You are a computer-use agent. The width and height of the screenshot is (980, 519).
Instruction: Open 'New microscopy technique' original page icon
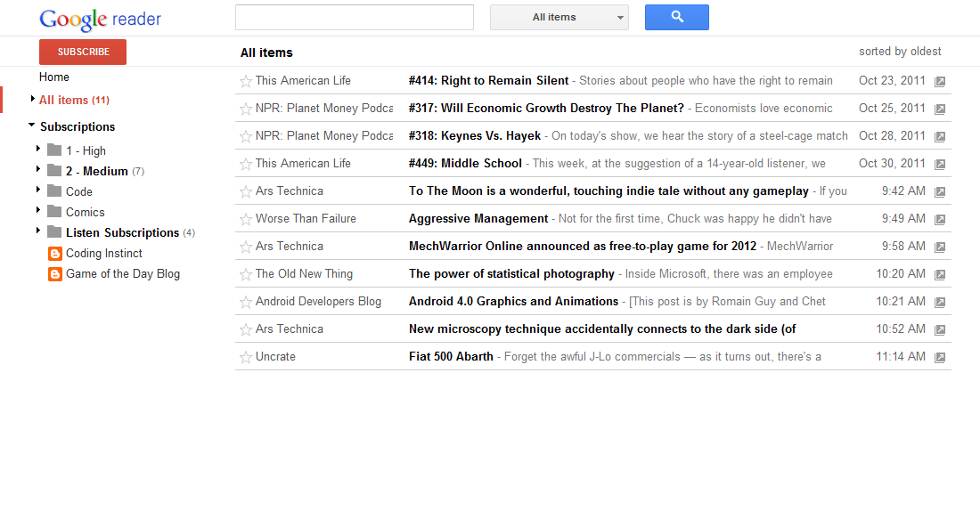(x=939, y=329)
